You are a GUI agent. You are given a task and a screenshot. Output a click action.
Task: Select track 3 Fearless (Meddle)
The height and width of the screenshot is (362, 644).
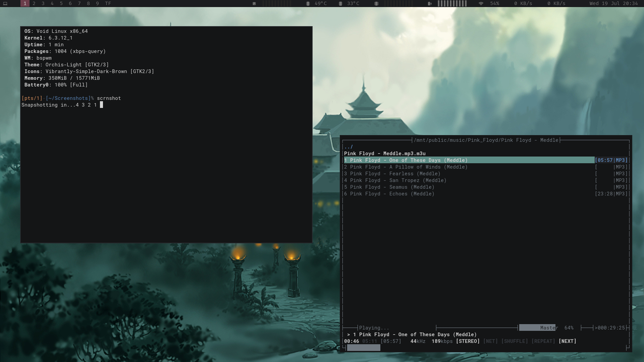[x=392, y=173]
